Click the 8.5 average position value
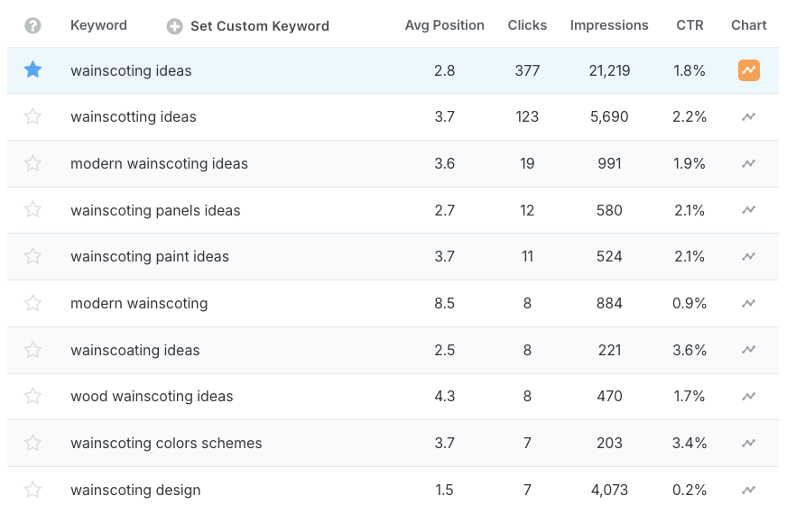The image size is (796, 532). pos(444,303)
